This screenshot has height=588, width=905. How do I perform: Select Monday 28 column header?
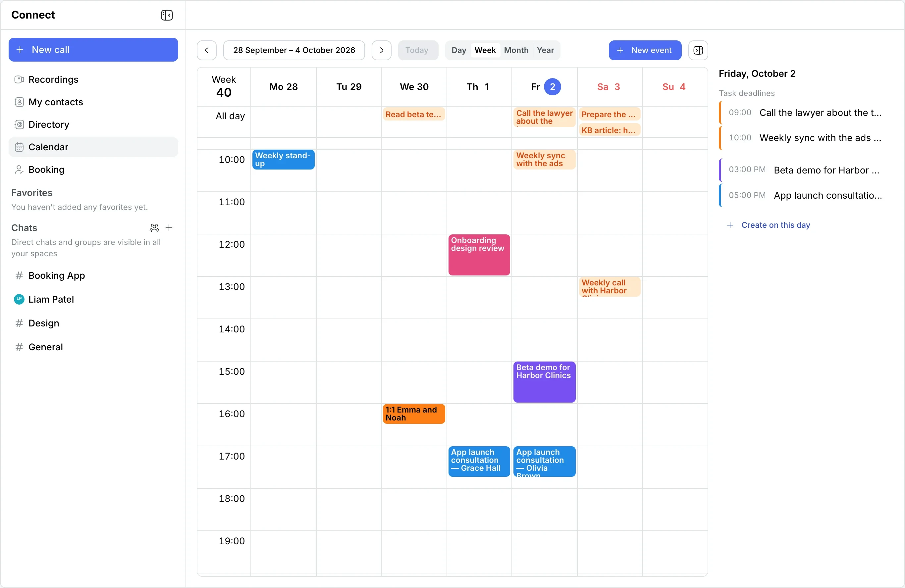283,87
